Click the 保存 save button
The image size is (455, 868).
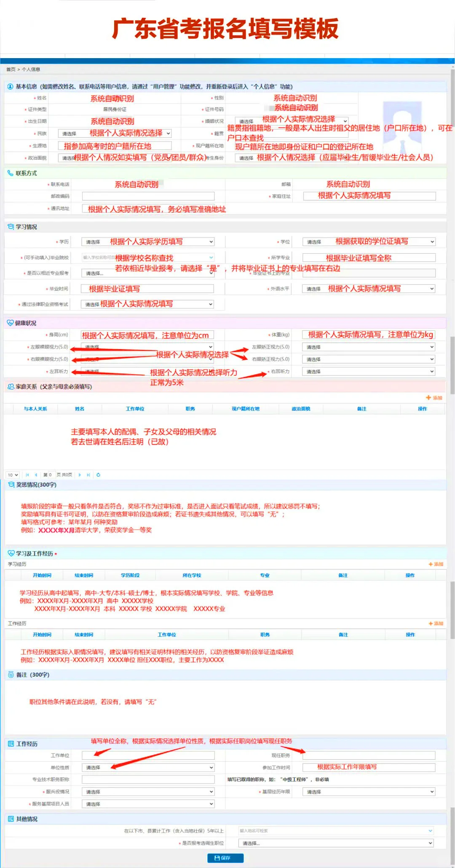click(x=225, y=858)
